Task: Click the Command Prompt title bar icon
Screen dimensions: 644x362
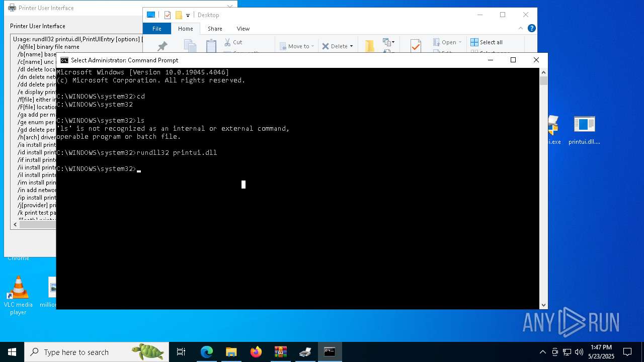Action: pos(64,60)
